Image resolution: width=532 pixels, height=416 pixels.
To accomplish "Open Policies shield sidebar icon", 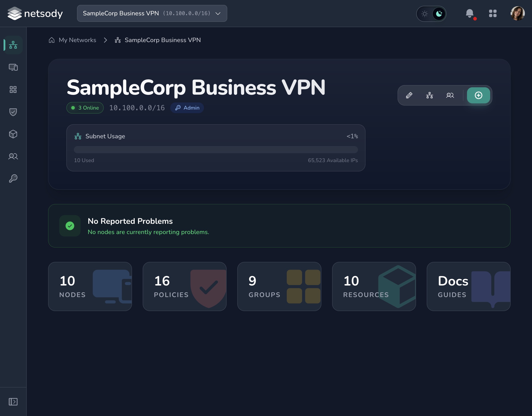I will [x=13, y=112].
